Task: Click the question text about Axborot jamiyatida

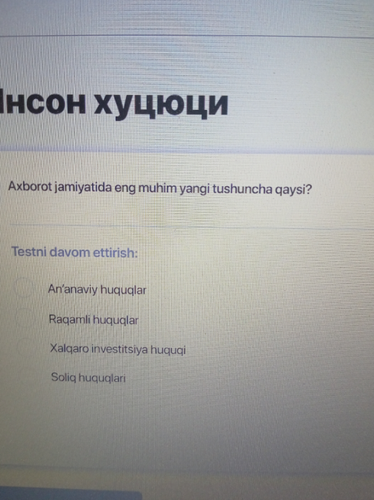Action: [160, 188]
